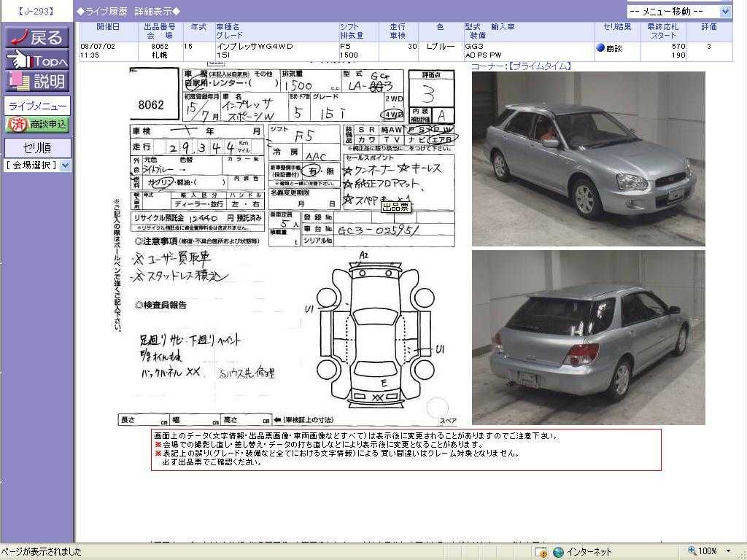Click the status bar security icon
This screenshot has height=560, width=747.
[541, 552]
